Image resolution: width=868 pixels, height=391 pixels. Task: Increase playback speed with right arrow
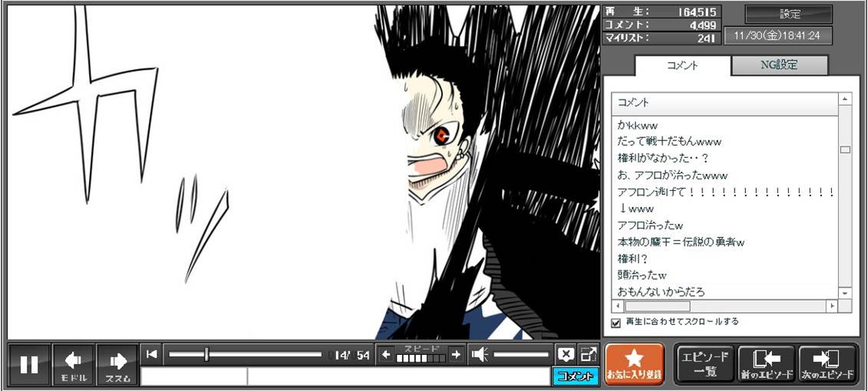coord(456,354)
